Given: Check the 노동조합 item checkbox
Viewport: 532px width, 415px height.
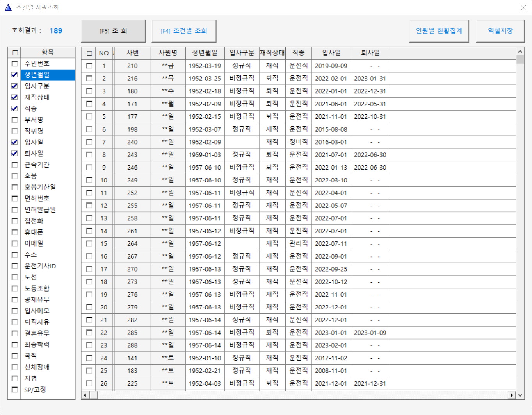Looking at the screenshot, I should (x=15, y=288).
